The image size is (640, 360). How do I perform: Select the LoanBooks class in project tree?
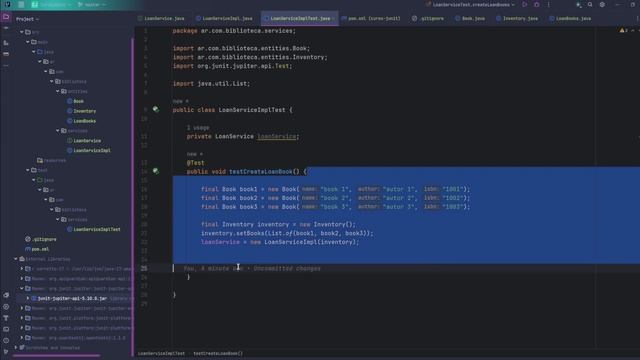coord(84,121)
